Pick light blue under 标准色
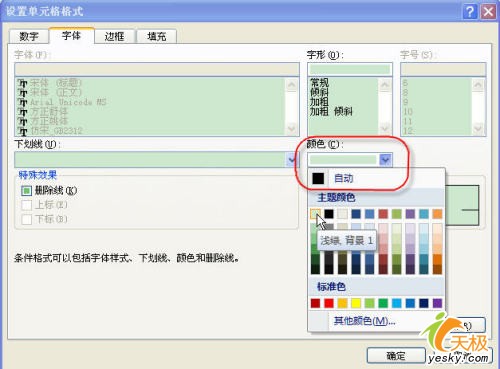Screen dimensions: 500x369 [x=397, y=303]
